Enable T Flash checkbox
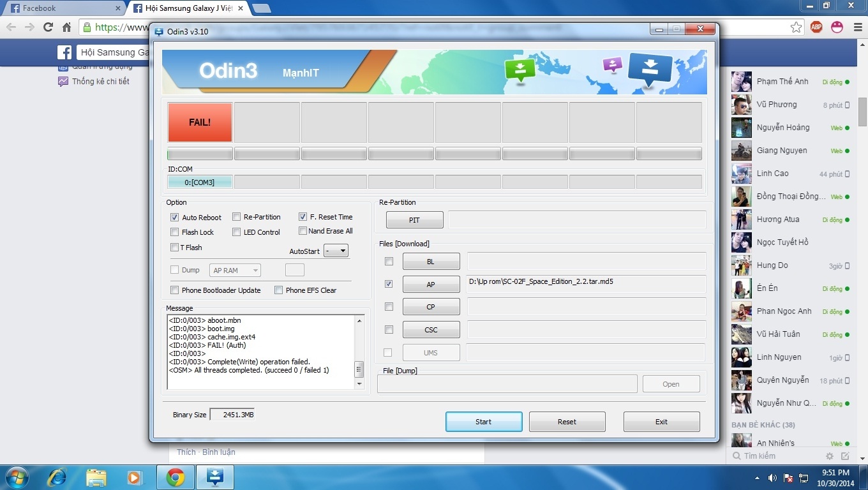 174,248
